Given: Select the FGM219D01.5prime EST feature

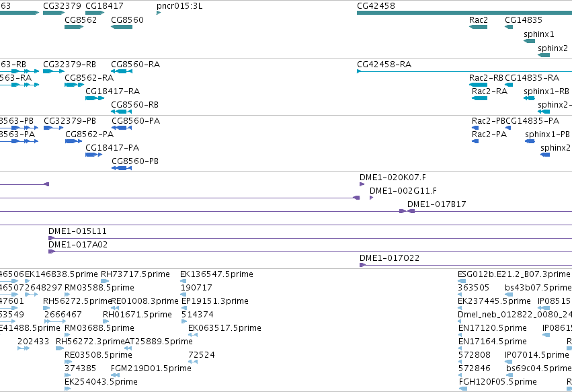Looking at the screenshot, I should click(x=116, y=375).
